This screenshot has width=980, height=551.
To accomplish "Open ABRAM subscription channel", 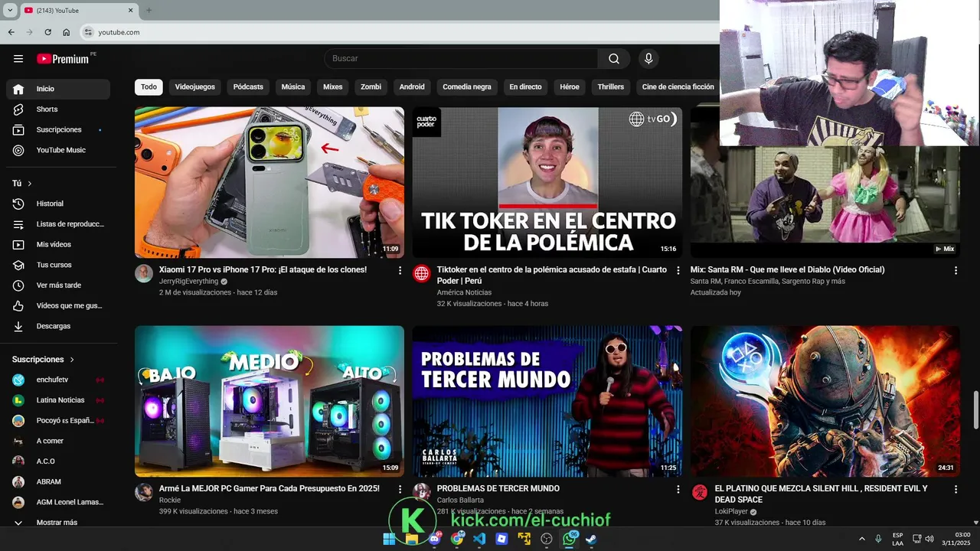I will (x=58, y=482).
